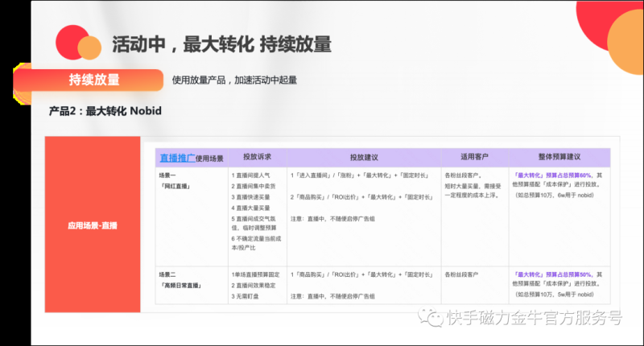This screenshot has height=346, width=644.
Task: Click the 持续放量 orange banner button
Action: tap(89, 80)
